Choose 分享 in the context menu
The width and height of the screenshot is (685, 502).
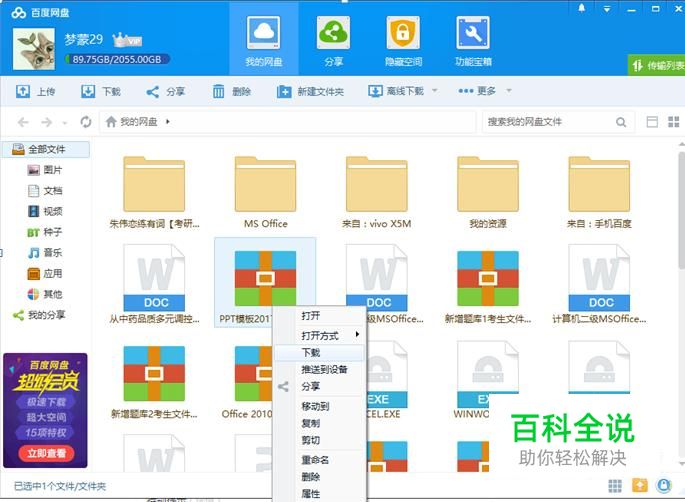pos(319,387)
